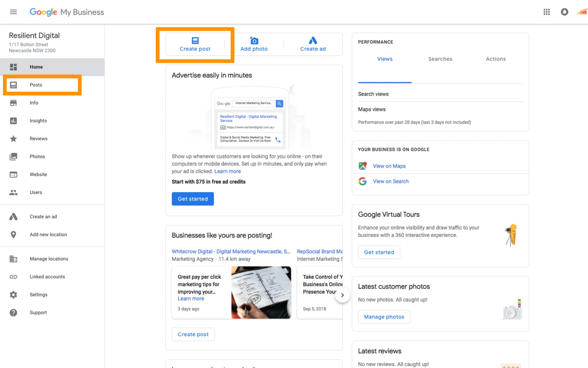Open the View on Maps link
Screen dimensions: 588x368
[389, 166]
